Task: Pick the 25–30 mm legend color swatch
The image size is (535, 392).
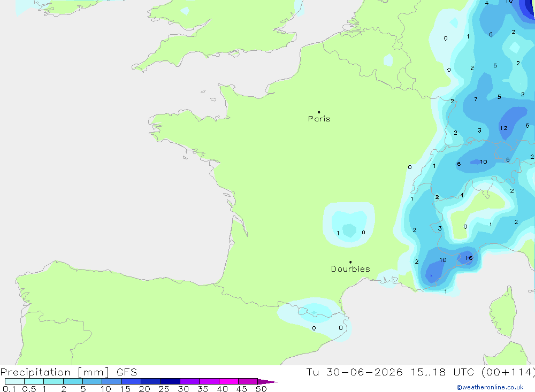Action: (170, 381)
